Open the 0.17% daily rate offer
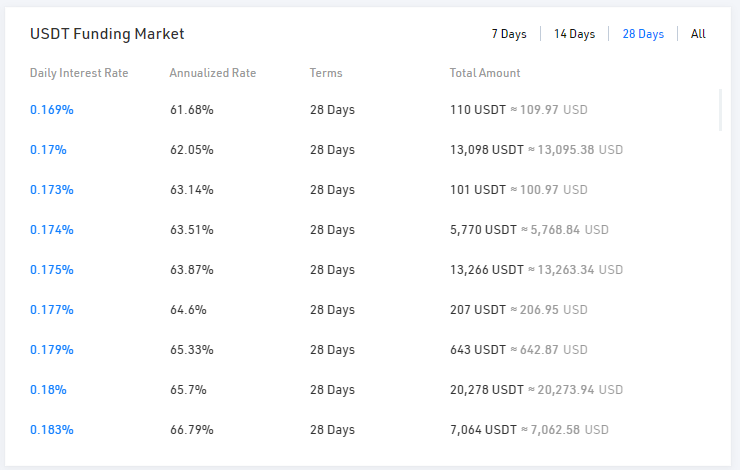Viewport: 740px width, 470px height. 48,150
